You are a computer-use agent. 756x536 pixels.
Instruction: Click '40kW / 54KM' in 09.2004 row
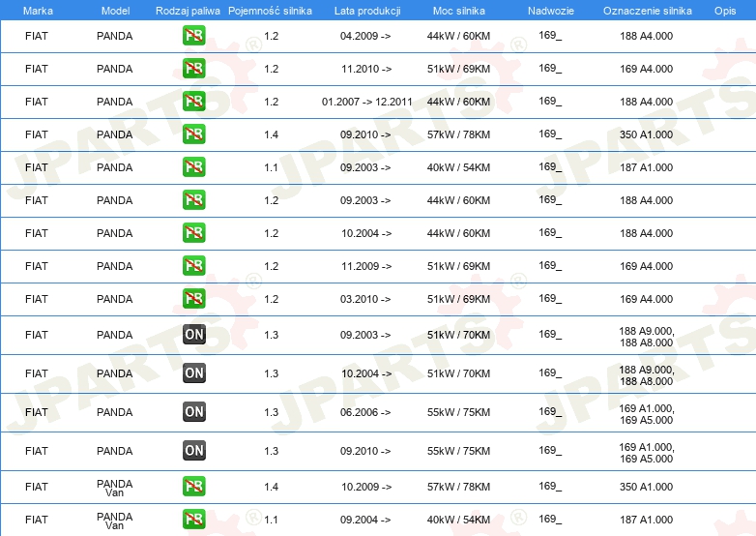[x=458, y=521]
